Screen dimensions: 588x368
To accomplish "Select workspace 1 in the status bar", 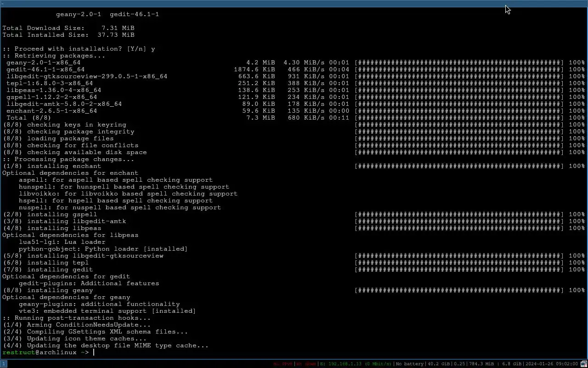I will 3,364.
